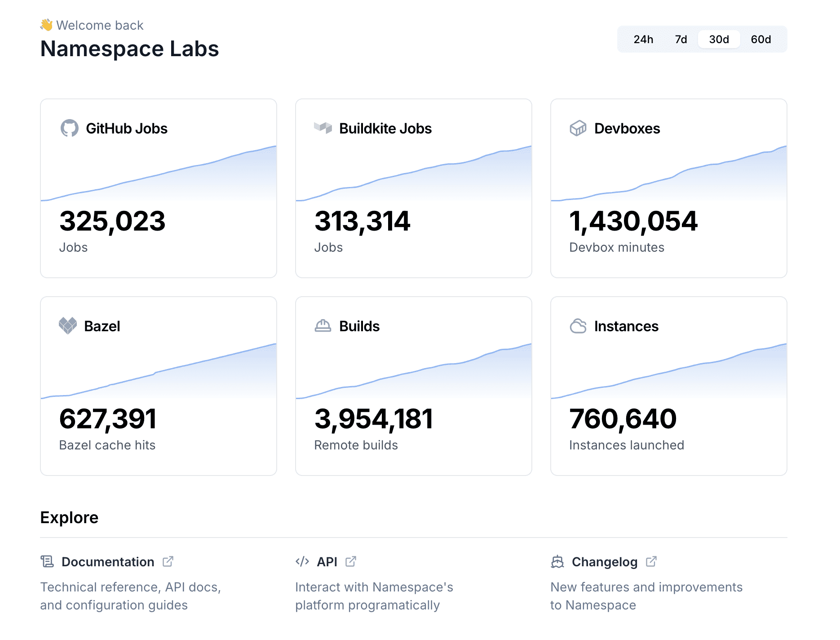Click the 3,954,181 value
840x640 pixels.
[x=374, y=419]
